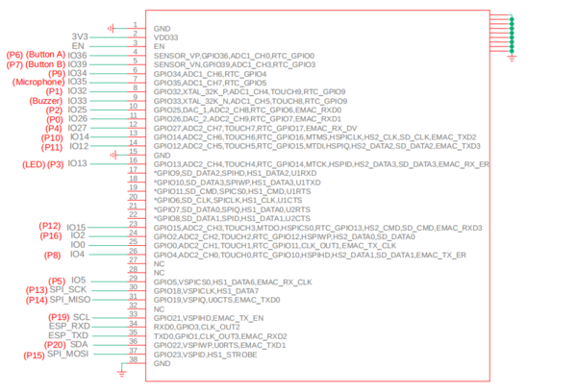
Task: Click the ground symbol below pin 38
Action: [122, 374]
